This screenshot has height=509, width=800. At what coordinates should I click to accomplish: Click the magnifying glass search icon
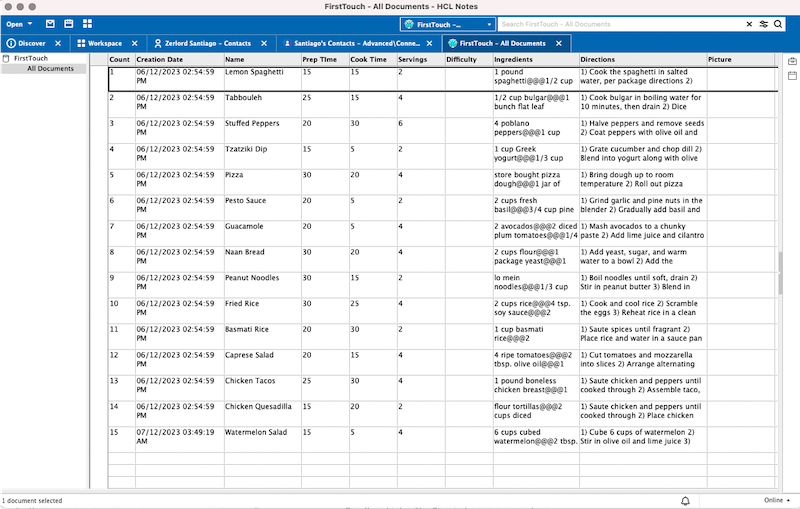coord(778,24)
